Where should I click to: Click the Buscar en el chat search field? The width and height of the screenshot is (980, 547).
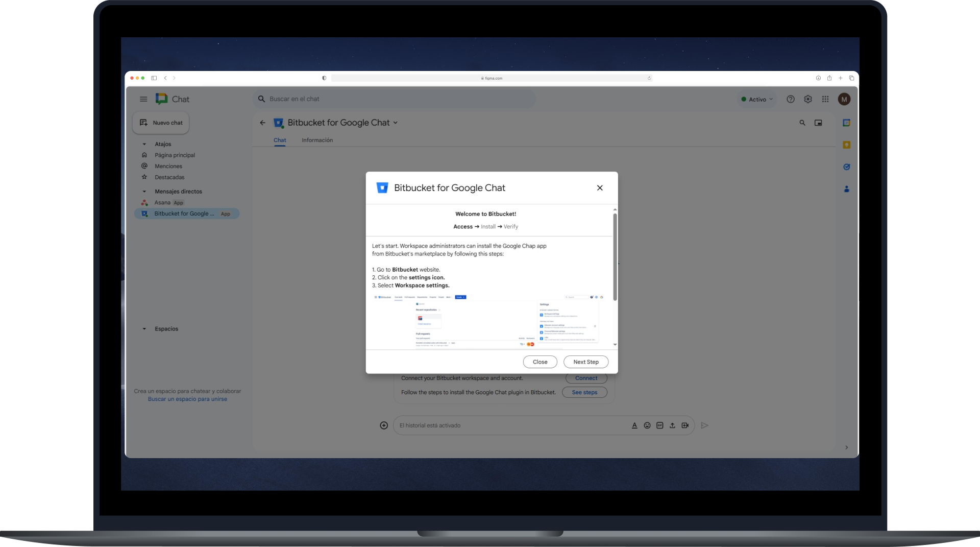pyautogui.click(x=394, y=99)
